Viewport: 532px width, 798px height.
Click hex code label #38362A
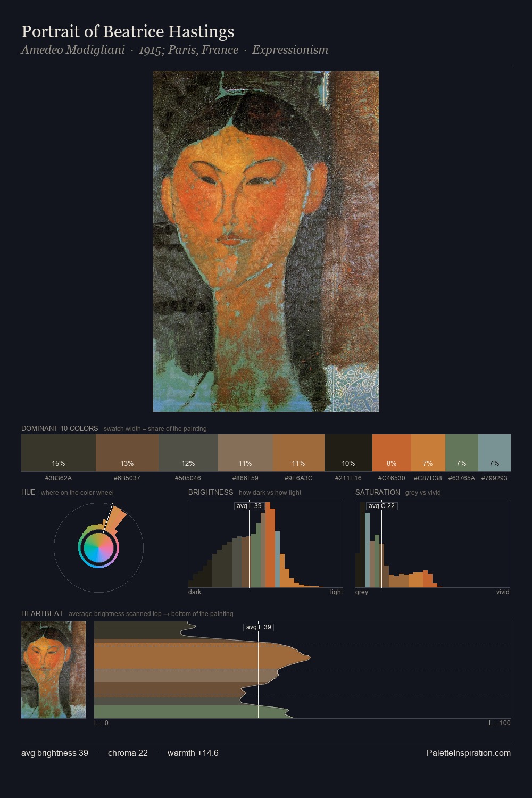(x=59, y=478)
